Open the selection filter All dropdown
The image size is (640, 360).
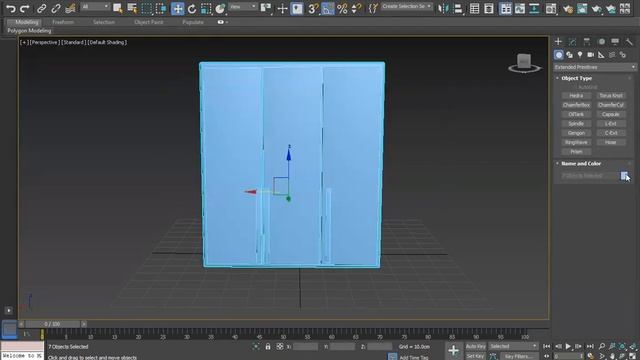pos(95,7)
